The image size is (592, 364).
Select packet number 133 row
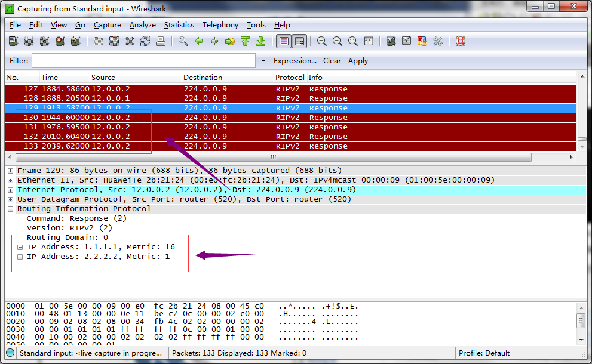click(290, 146)
